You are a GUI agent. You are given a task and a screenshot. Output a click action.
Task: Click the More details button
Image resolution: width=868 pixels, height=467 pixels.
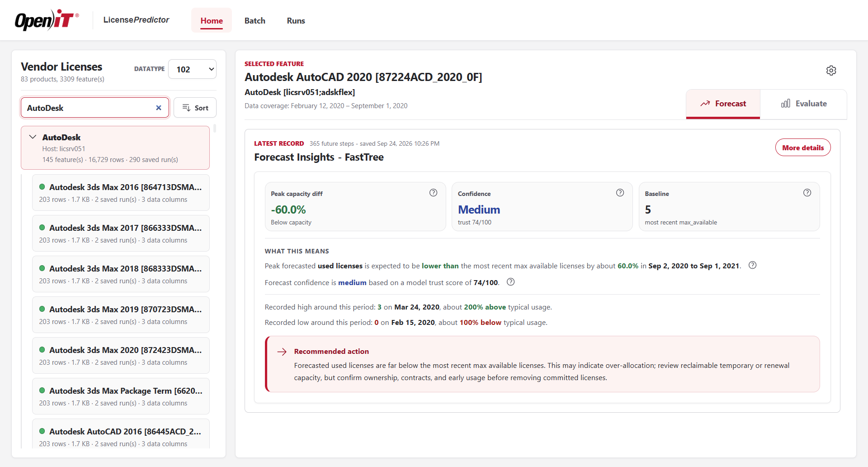(803, 148)
